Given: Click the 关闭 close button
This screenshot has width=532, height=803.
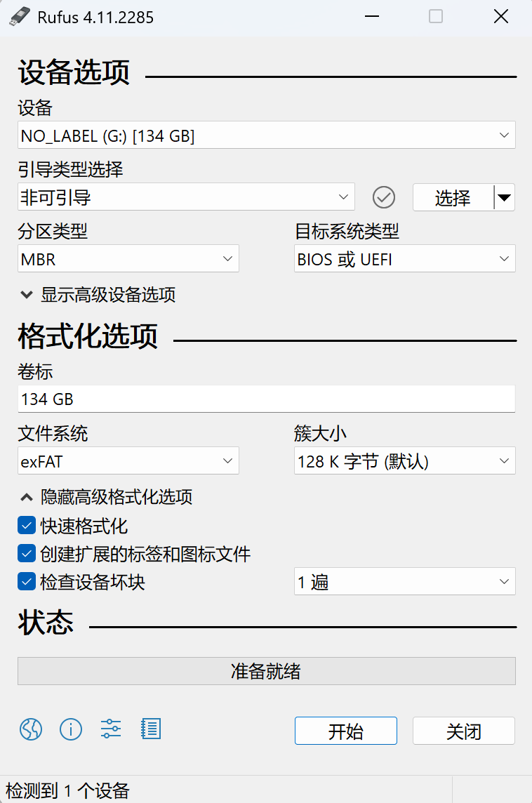Looking at the screenshot, I should click(x=464, y=731).
